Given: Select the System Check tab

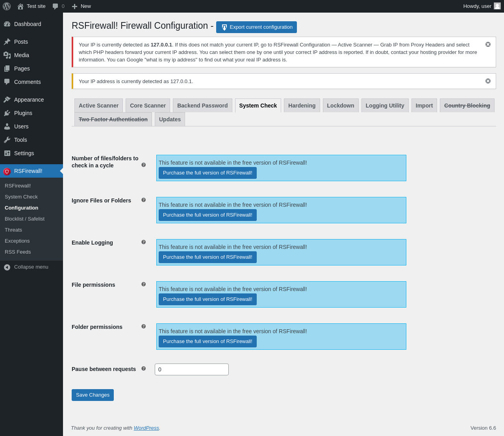Looking at the screenshot, I should 258,106.
